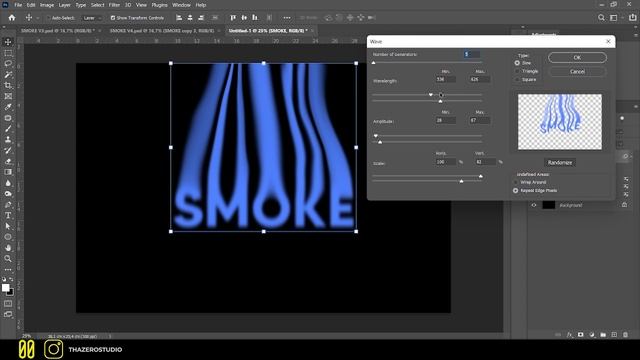Click the Amplitude Max input field

480,120
